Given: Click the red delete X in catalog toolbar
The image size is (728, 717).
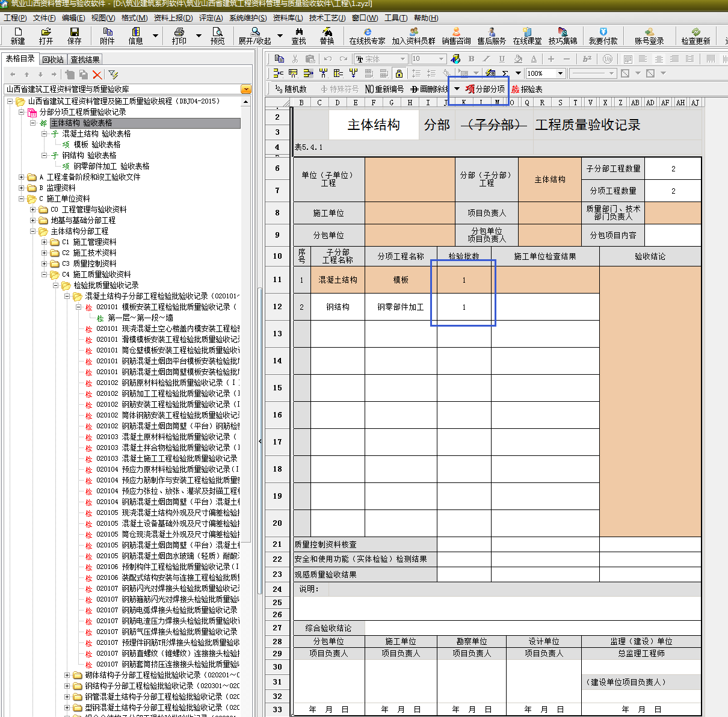Looking at the screenshot, I should [97, 75].
